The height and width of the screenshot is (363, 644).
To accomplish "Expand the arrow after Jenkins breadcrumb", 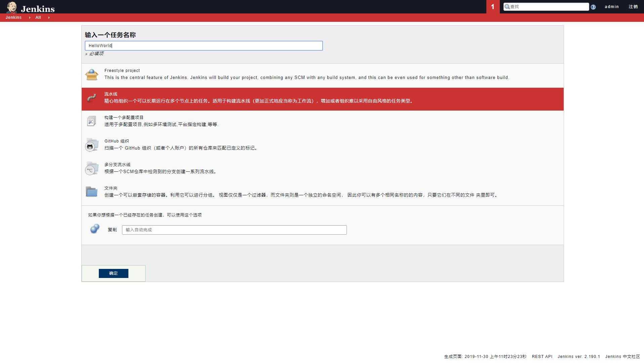I will [30, 17].
